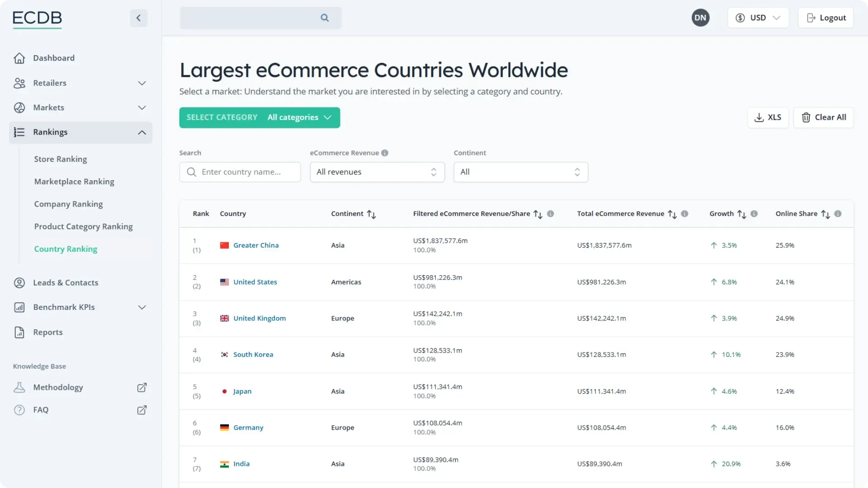Open the Continent filter dropdown
Screen dimensions: 868x488
point(519,172)
